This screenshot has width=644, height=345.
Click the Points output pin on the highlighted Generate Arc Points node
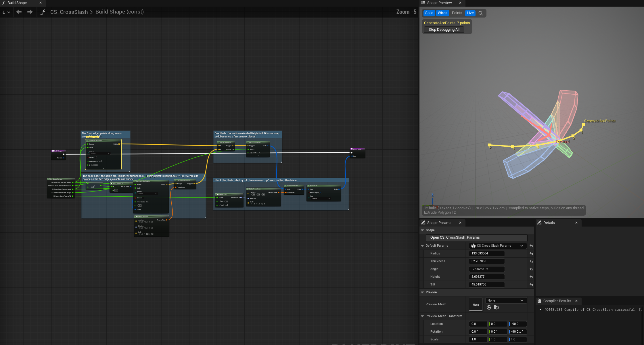[119, 144]
